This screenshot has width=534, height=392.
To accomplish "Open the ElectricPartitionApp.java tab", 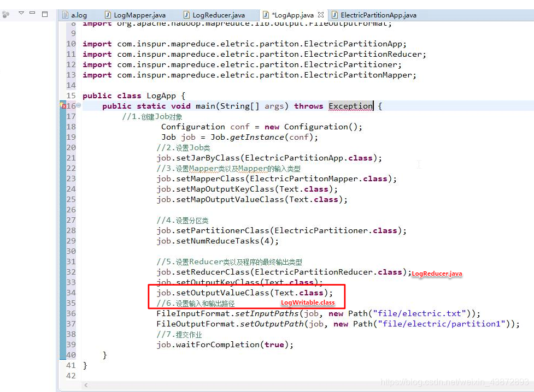I will 374,15.
